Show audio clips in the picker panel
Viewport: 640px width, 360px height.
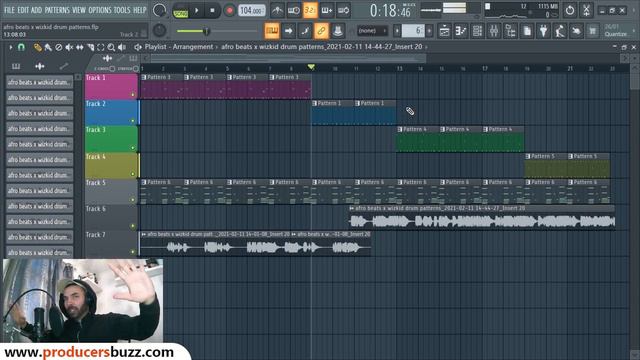(x=40, y=66)
